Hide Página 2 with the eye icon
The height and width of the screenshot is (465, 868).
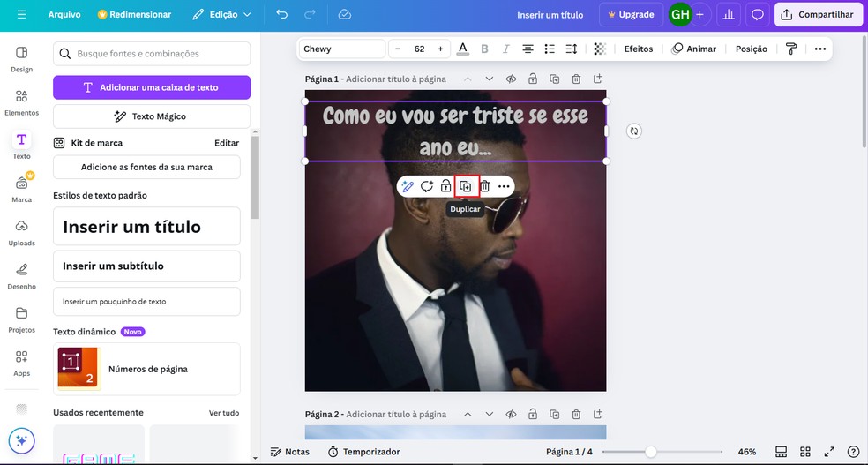click(511, 414)
